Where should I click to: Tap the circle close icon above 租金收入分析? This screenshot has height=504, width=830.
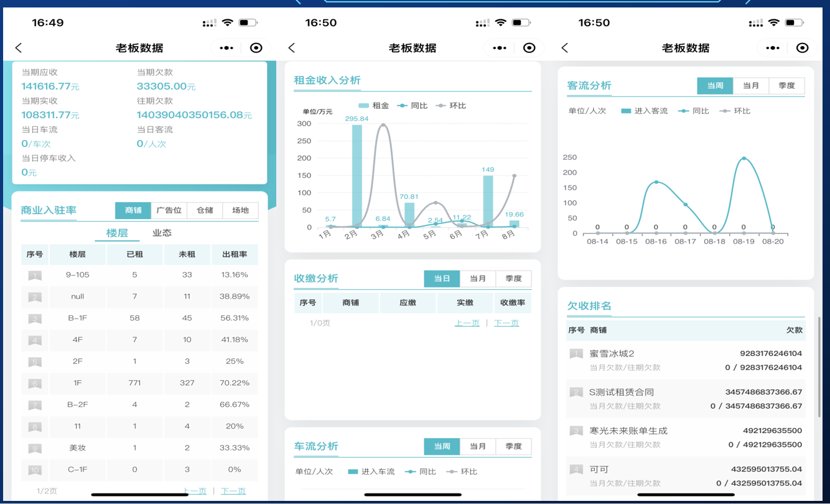click(529, 48)
